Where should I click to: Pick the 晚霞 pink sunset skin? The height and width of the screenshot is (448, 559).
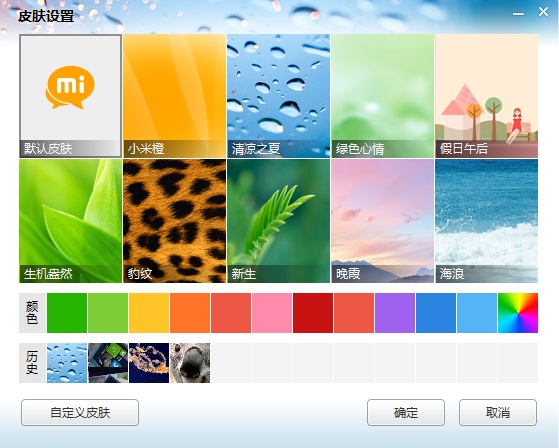[x=383, y=221]
